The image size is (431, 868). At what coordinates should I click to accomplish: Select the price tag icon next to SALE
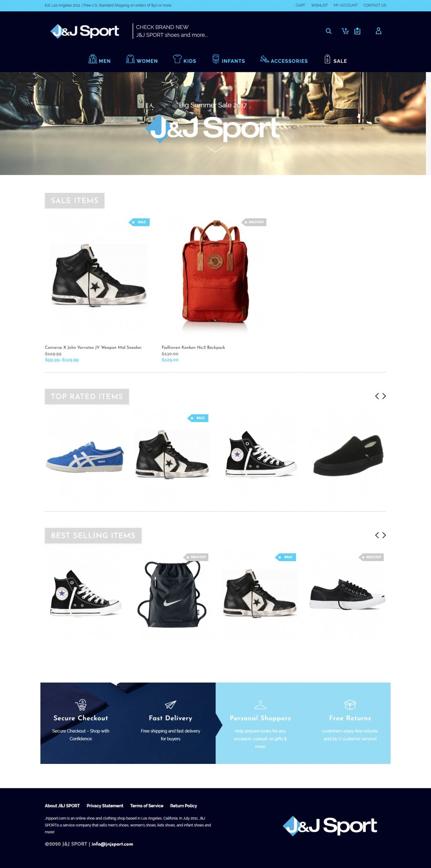[327, 59]
